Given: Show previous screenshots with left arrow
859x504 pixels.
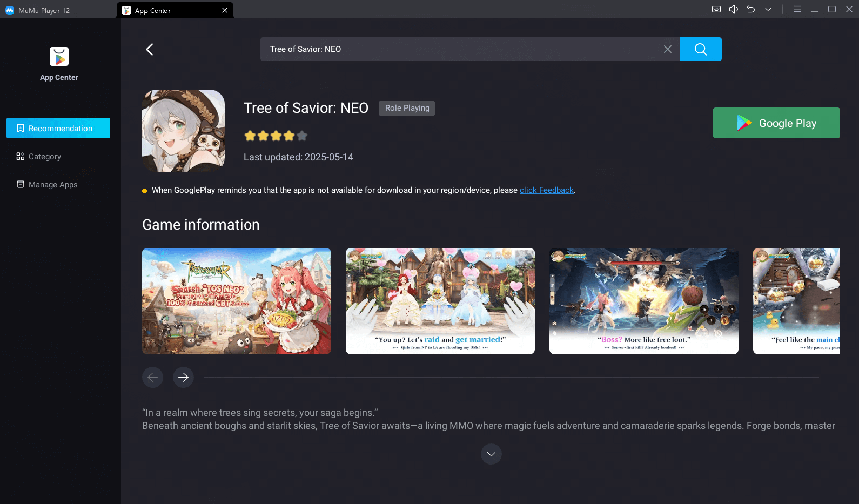Looking at the screenshot, I should [x=153, y=377].
